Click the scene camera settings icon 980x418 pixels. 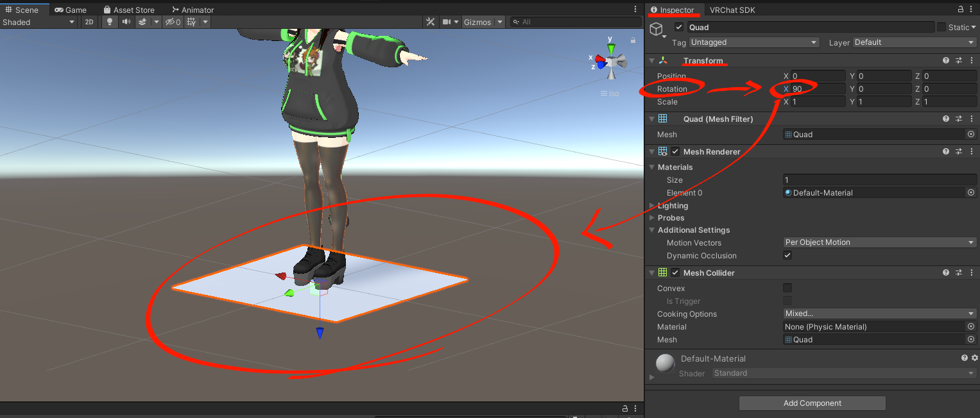pos(447,22)
